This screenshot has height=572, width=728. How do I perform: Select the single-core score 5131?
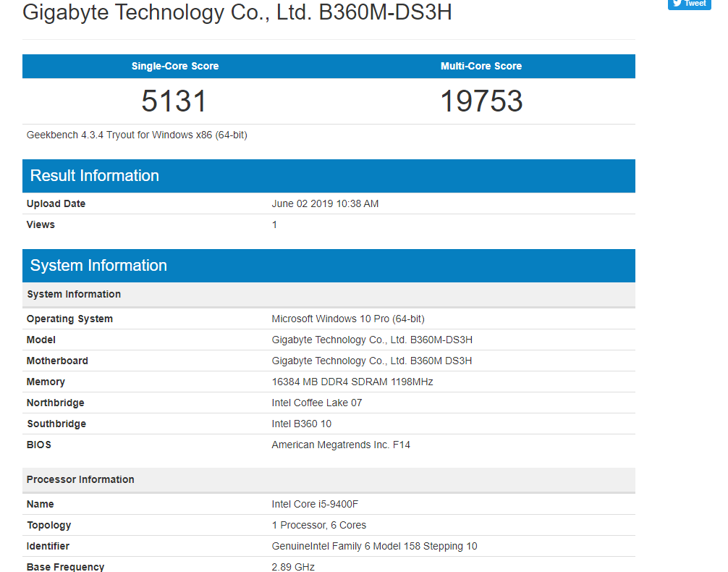point(174,101)
